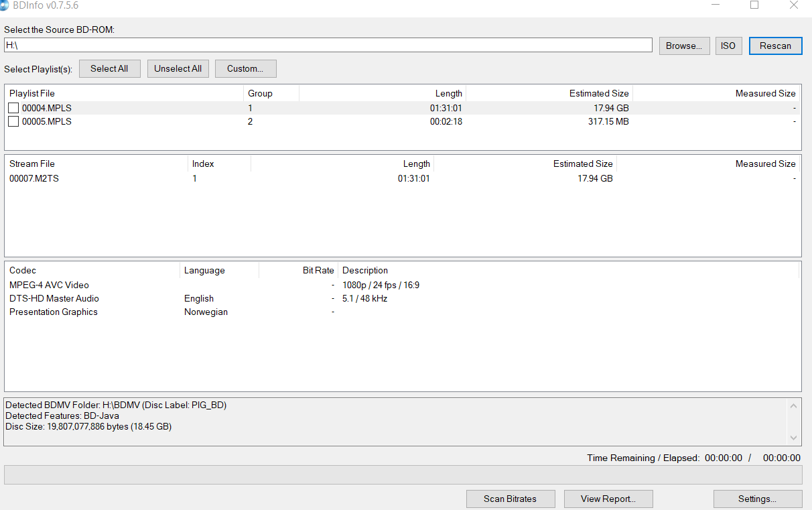Open the Custom... playlist dialog
Viewport: 812px width, 510px height.
[x=245, y=68]
